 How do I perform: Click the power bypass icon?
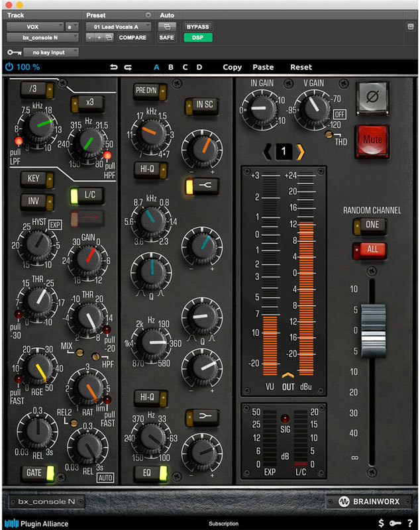click(9, 67)
